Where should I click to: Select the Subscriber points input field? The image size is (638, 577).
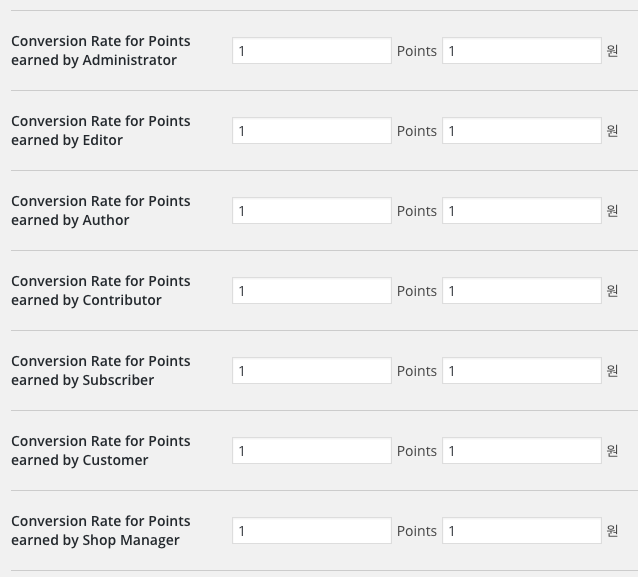click(312, 370)
